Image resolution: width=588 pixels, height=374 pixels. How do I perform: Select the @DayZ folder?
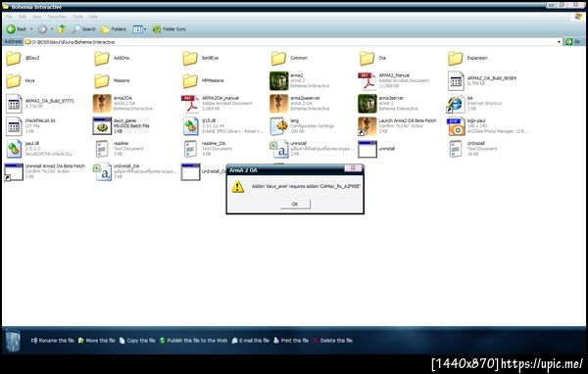click(24, 58)
